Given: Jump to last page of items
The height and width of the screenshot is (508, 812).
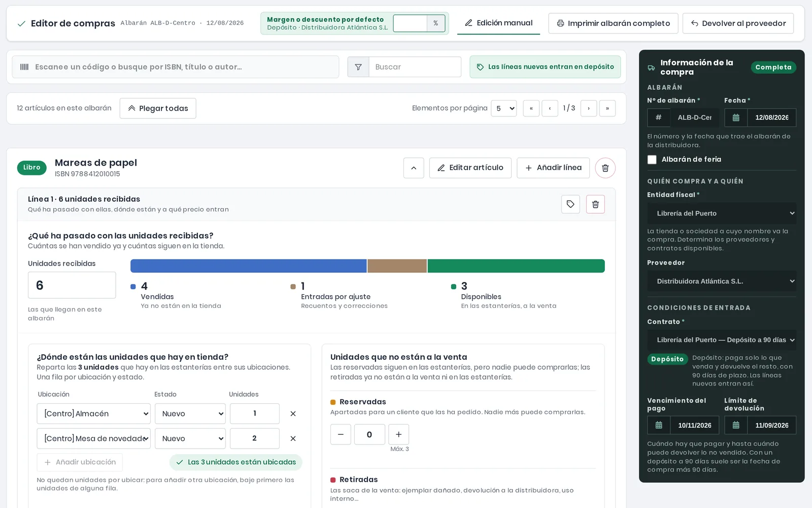Looking at the screenshot, I should click(607, 108).
